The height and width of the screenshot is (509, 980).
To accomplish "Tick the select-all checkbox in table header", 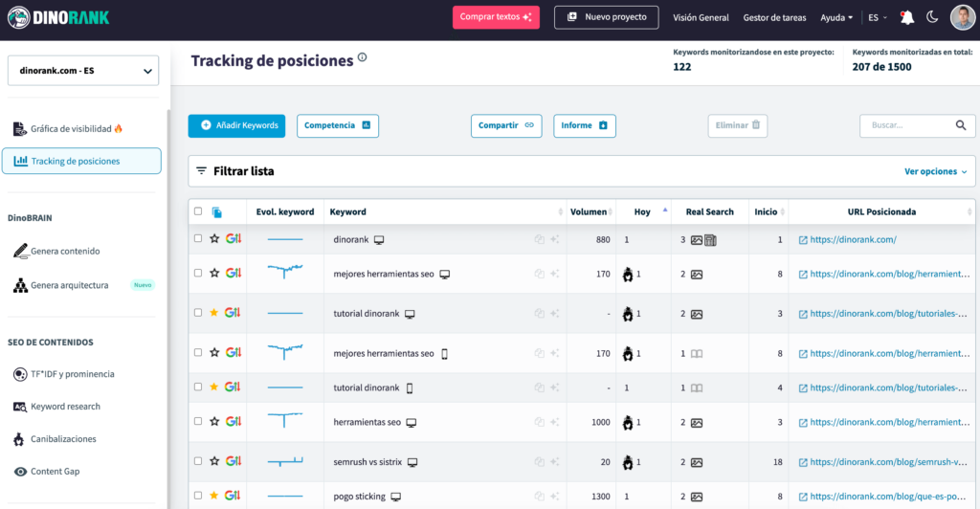I will pos(198,211).
